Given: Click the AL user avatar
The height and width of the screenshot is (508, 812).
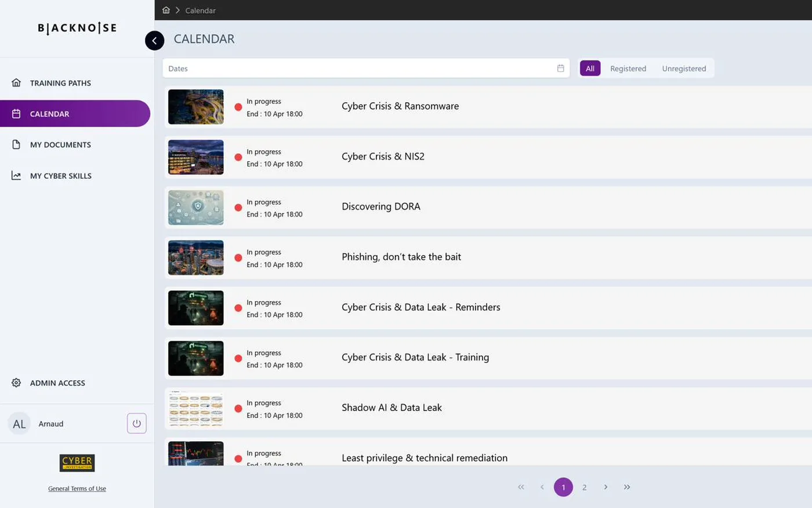Looking at the screenshot, I should point(19,424).
